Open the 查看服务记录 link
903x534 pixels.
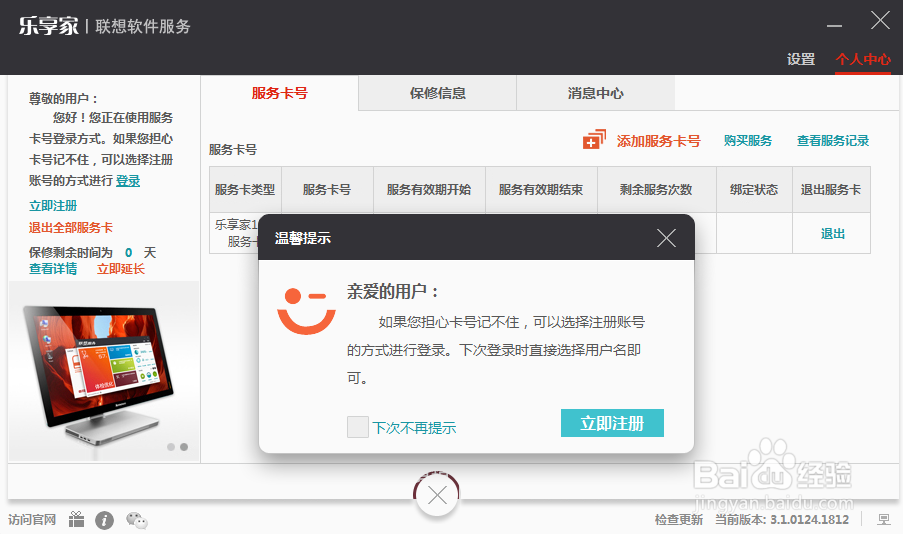833,141
